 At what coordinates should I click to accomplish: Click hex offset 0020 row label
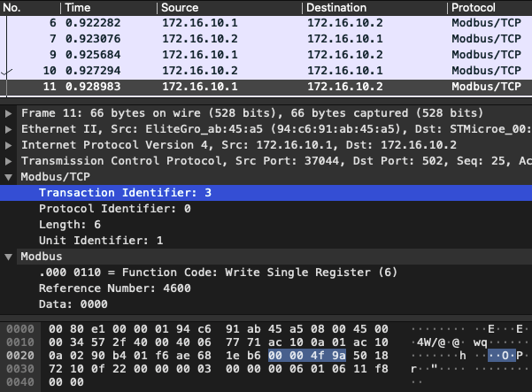coord(20,356)
